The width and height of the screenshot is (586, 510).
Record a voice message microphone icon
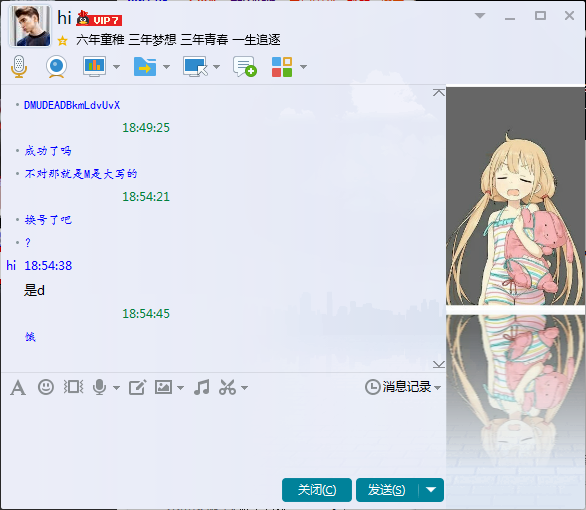99,387
